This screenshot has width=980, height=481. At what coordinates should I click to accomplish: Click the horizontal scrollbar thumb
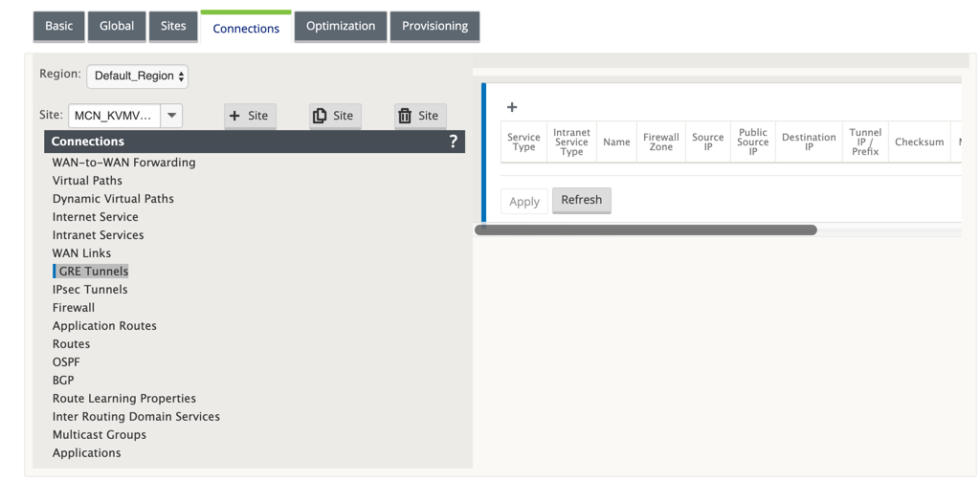pos(646,230)
